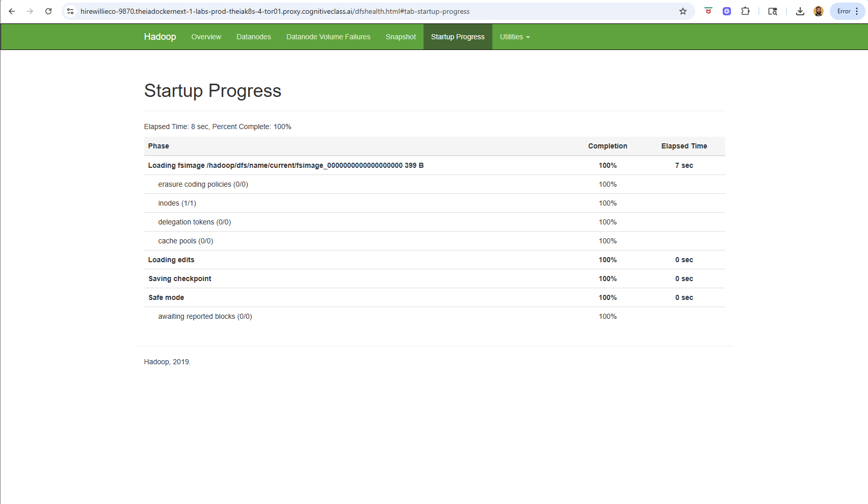The width and height of the screenshot is (868, 504).
Task: Switch to the Overview tab
Action: click(x=206, y=37)
